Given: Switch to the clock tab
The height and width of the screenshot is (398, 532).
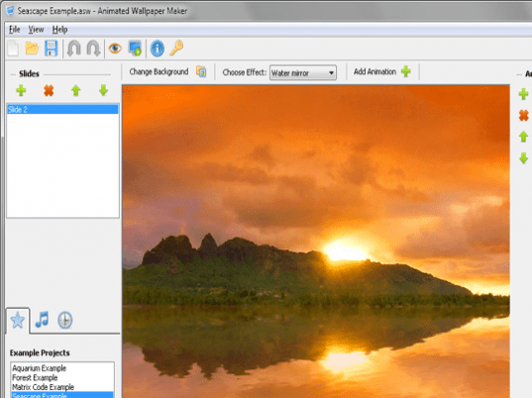Looking at the screenshot, I should click(x=64, y=320).
